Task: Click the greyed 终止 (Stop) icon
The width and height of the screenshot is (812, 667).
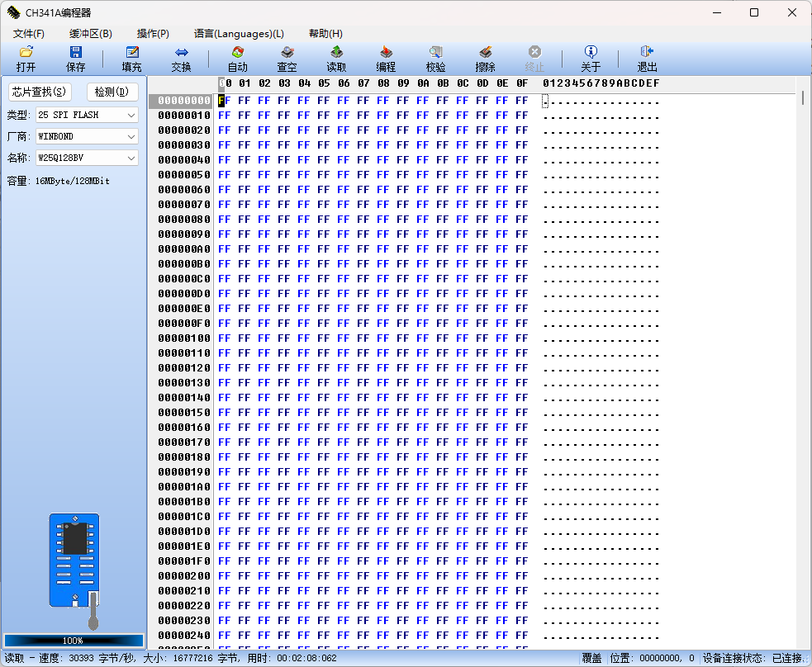Action: pos(535,52)
